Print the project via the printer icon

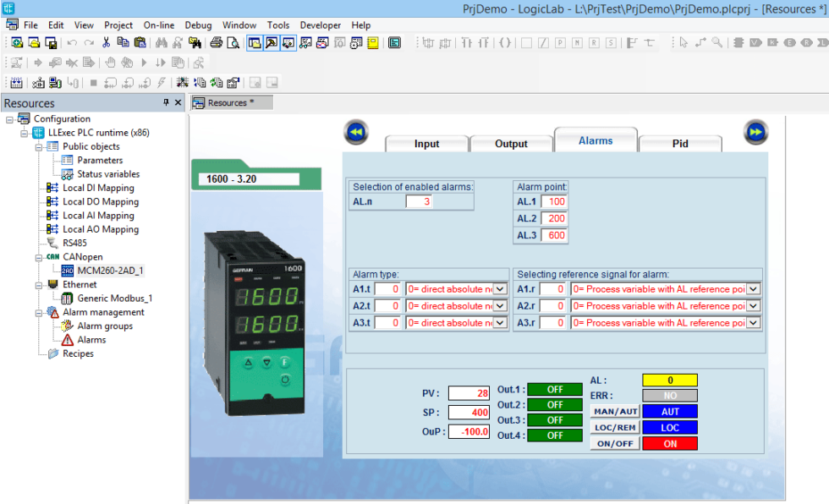[x=215, y=43]
